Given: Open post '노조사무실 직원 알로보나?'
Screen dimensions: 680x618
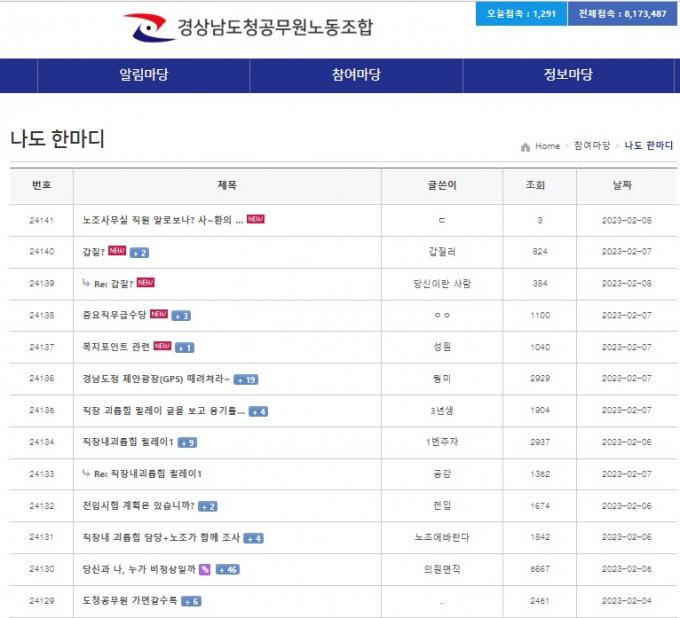Looking at the screenshot, I should [x=163, y=220].
